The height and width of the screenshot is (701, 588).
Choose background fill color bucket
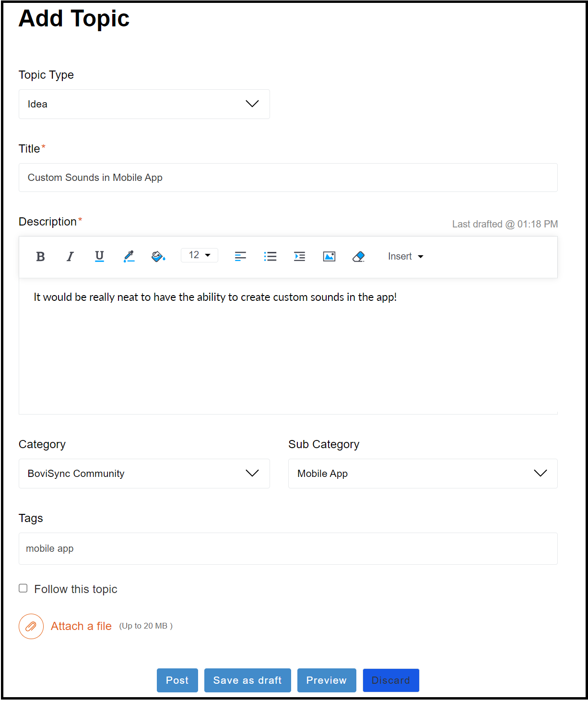point(158,257)
